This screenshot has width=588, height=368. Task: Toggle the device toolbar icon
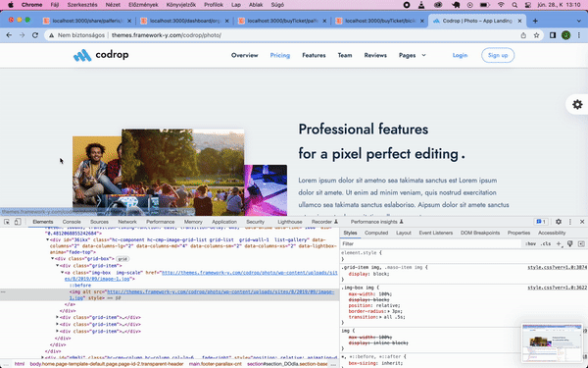(18, 222)
